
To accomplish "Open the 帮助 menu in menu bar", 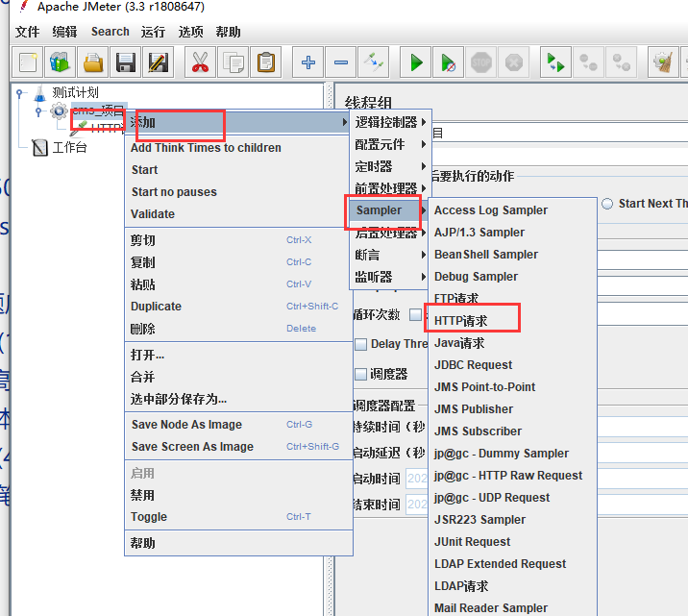I will (228, 32).
